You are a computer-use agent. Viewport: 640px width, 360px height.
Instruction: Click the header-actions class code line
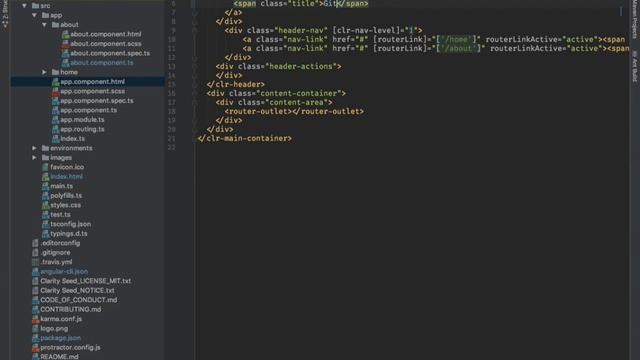278,67
